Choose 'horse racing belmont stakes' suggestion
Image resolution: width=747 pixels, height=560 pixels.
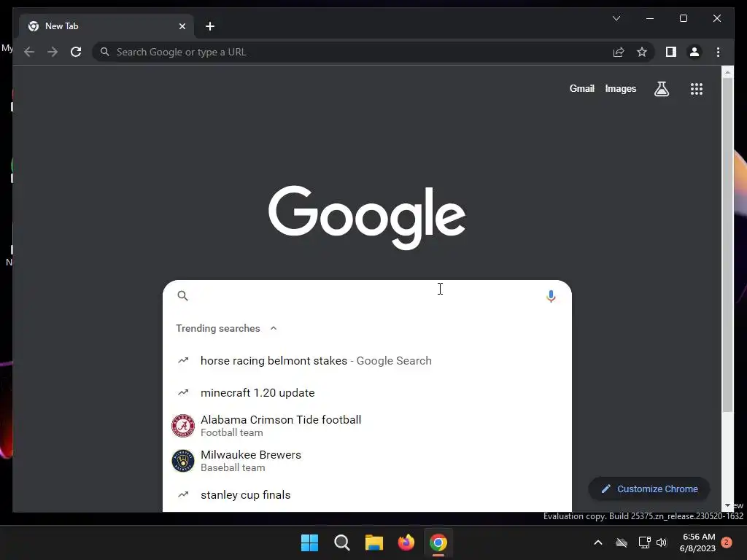pyautogui.click(x=367, y=360)
